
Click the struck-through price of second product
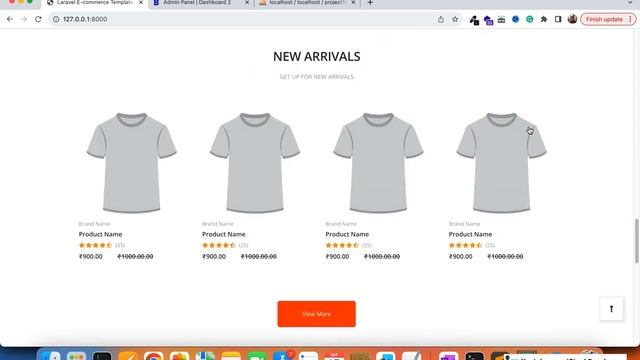[259, 256]
